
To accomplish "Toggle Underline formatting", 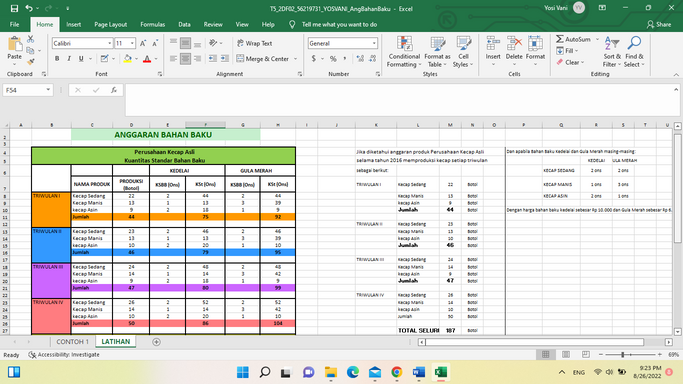I will coord(81,58).
